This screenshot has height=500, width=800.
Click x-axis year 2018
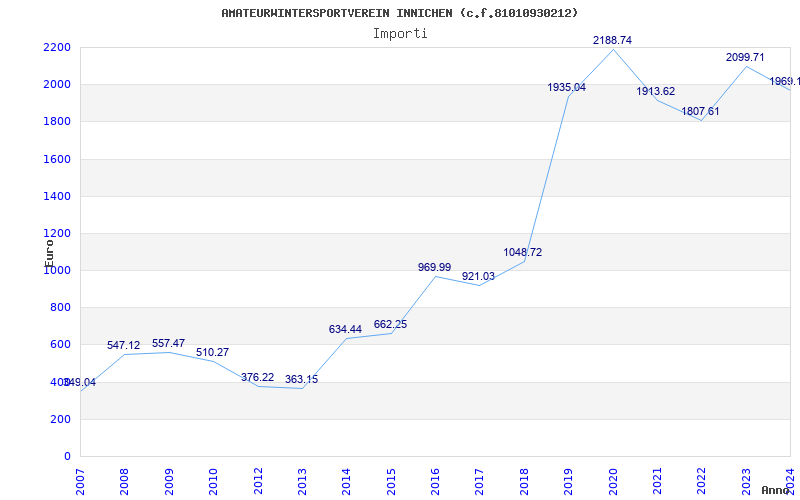coord(524,481)
